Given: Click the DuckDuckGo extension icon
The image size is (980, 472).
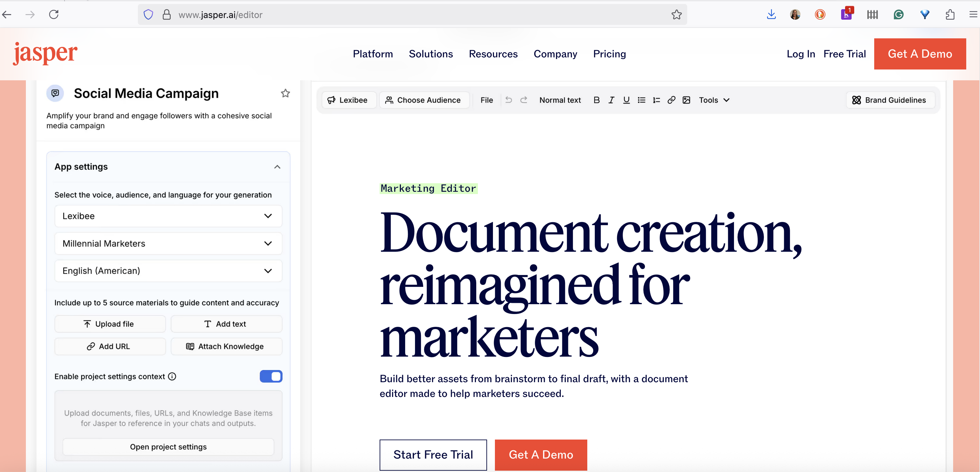Looking at the screenshot, I should [x=820, y=15].
